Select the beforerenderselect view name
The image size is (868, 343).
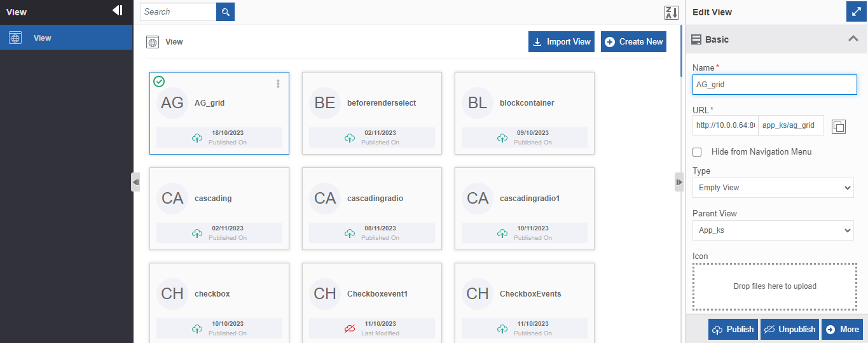pos(382,103)
